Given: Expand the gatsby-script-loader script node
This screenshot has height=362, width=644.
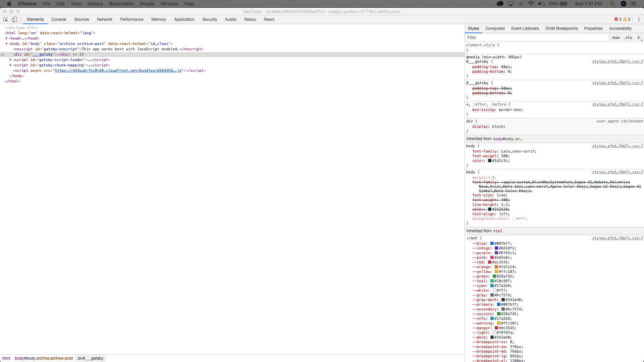Looking at the screenshot, I should pyautogui.click(x=11, y=60).
